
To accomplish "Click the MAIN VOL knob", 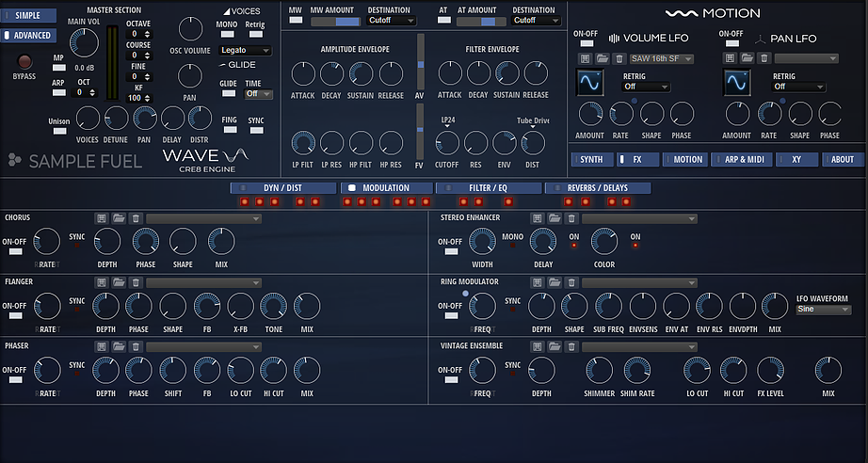I will [84, 43].
